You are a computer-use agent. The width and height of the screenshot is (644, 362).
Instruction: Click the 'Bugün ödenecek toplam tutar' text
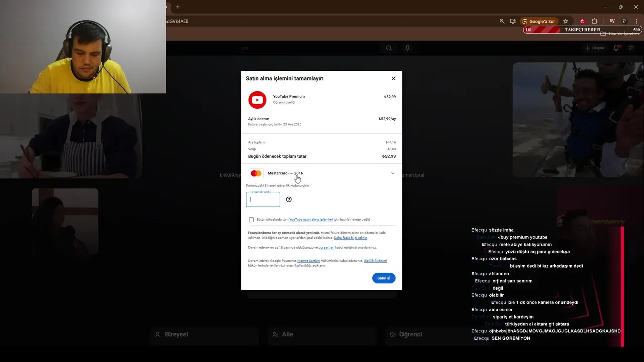click(277, 156)
